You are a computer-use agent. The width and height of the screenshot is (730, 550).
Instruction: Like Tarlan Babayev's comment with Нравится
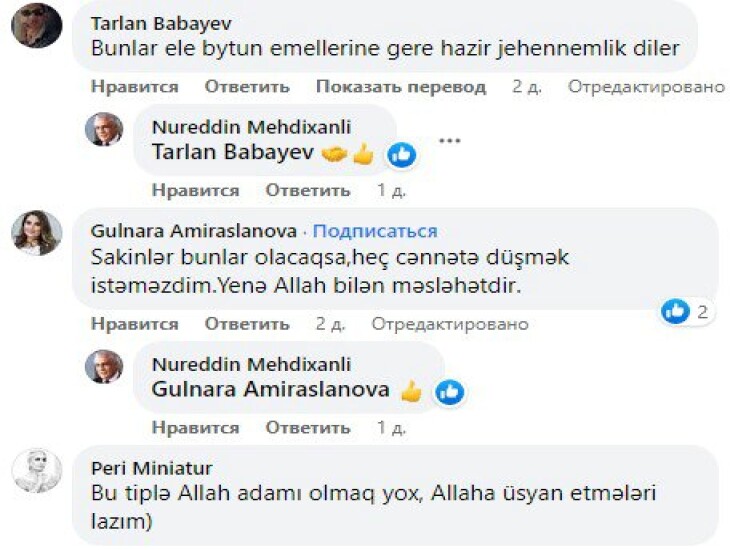[x=134, y=87]
